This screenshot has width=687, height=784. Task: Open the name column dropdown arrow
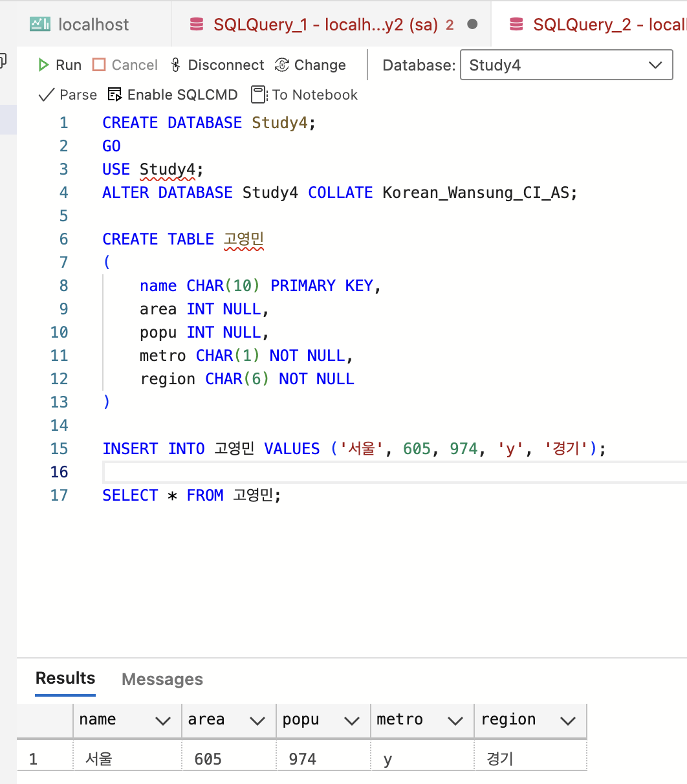coord(164,721)
